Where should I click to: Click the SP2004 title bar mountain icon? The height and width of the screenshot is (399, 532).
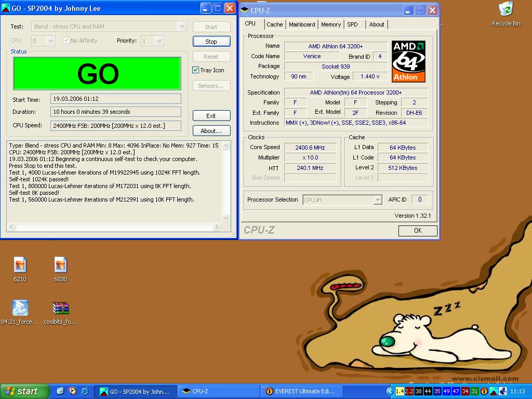coord(5,8)
